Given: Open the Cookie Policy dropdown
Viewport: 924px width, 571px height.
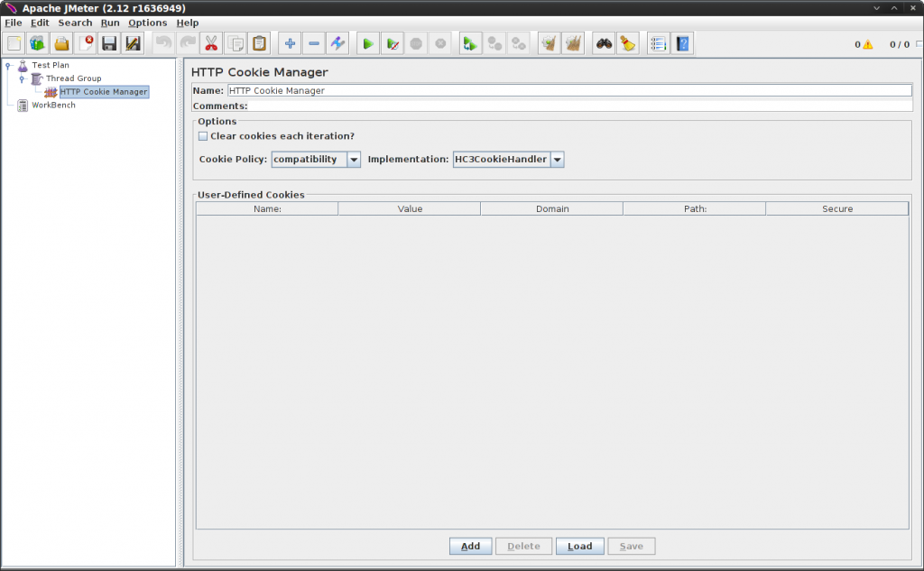Looking at the screenshot, I should click(x=352, y=159).
